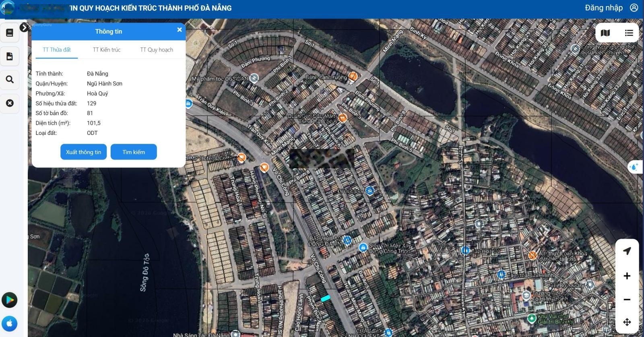This screenshot has width=644, height=337.
Task: Click the Bánh canh ruộng restaurant marker
Action: click(x=353, y=76)
